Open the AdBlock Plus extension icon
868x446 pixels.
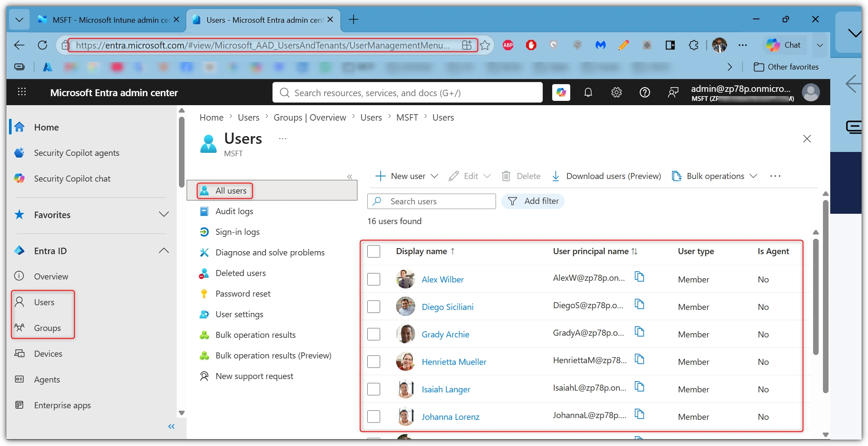508,45
